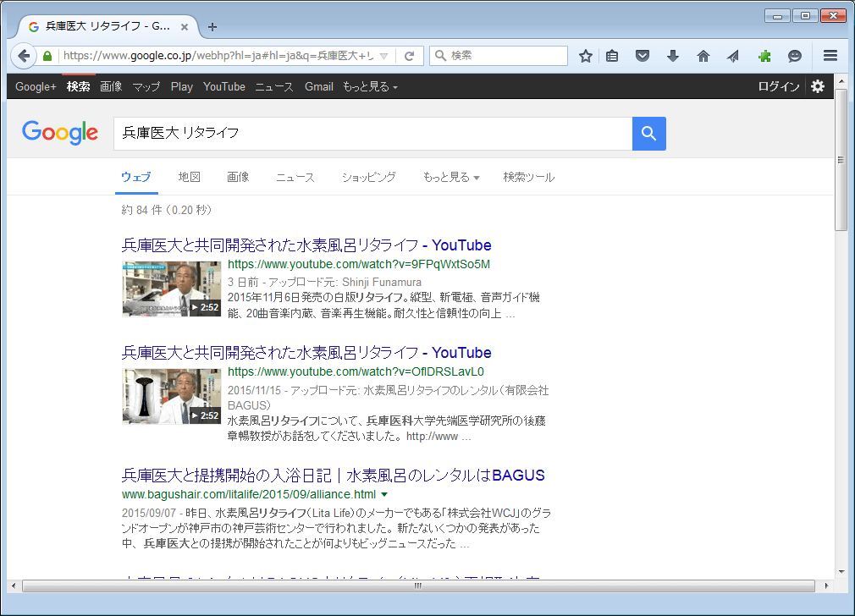The image size is (855, 616).
Task: Click the vertical scrollbar up arrow
Action: 841,81
